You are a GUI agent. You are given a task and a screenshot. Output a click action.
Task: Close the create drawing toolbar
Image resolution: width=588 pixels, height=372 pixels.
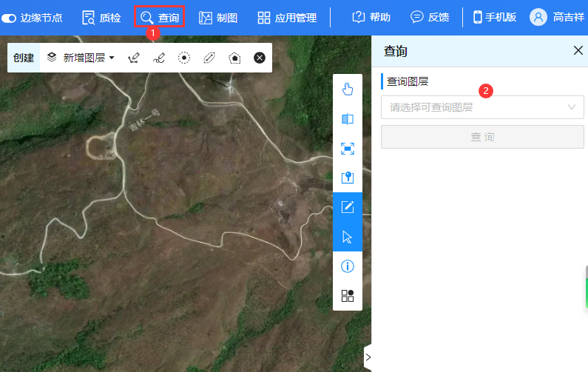pos(260,58)
